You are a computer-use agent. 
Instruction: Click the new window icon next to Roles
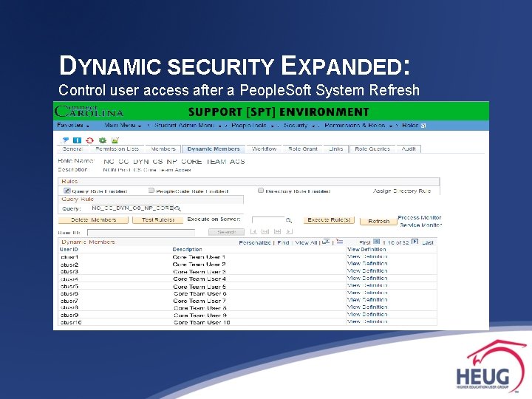423,126
